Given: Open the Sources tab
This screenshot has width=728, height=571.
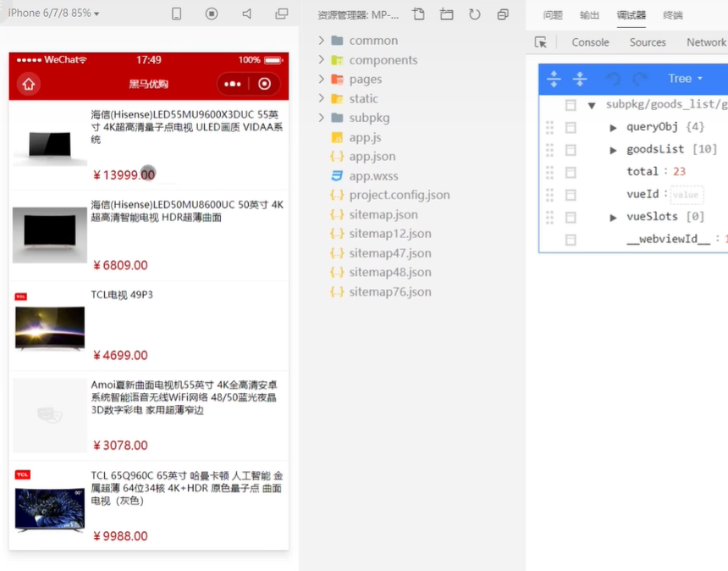Looking at the screenshot, I should coord(648,42).
